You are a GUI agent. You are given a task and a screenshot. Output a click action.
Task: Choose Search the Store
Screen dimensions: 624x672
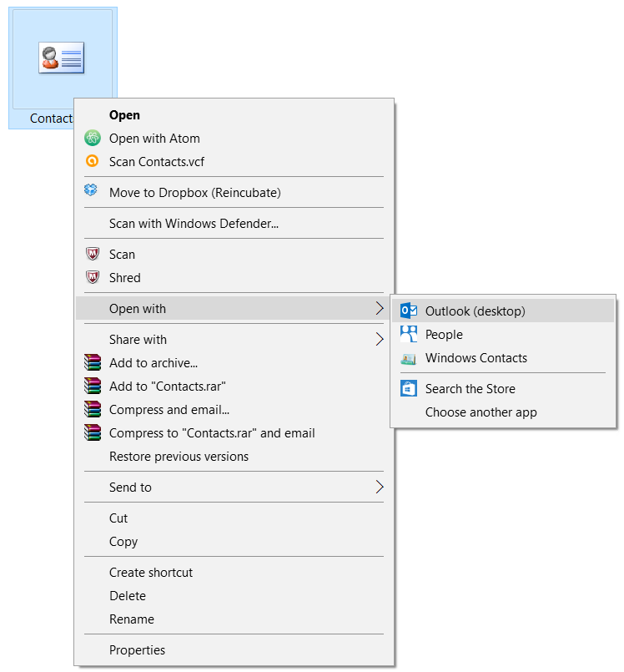[x=503, y=388]
